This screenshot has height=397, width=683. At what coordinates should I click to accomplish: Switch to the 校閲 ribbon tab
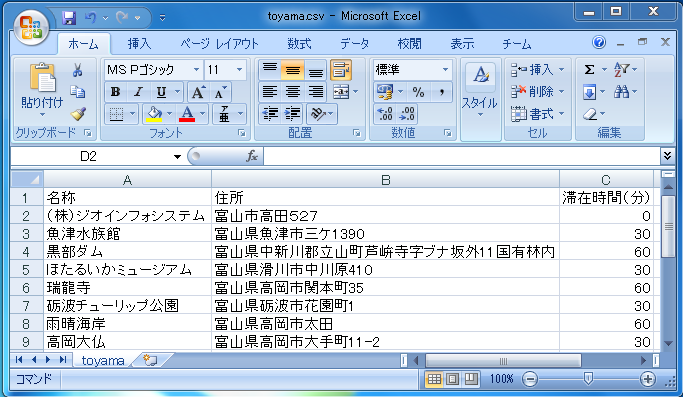(409, 44)
